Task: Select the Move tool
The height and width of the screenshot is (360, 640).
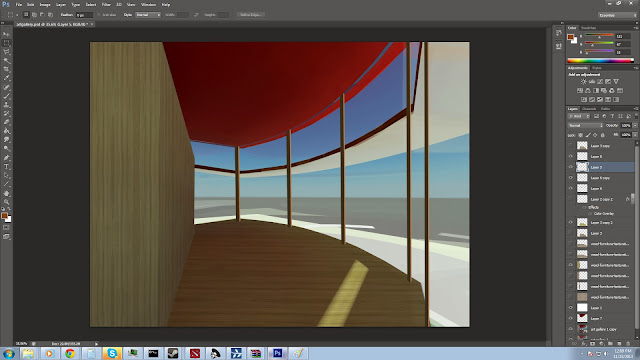Action: coord(6,34)
